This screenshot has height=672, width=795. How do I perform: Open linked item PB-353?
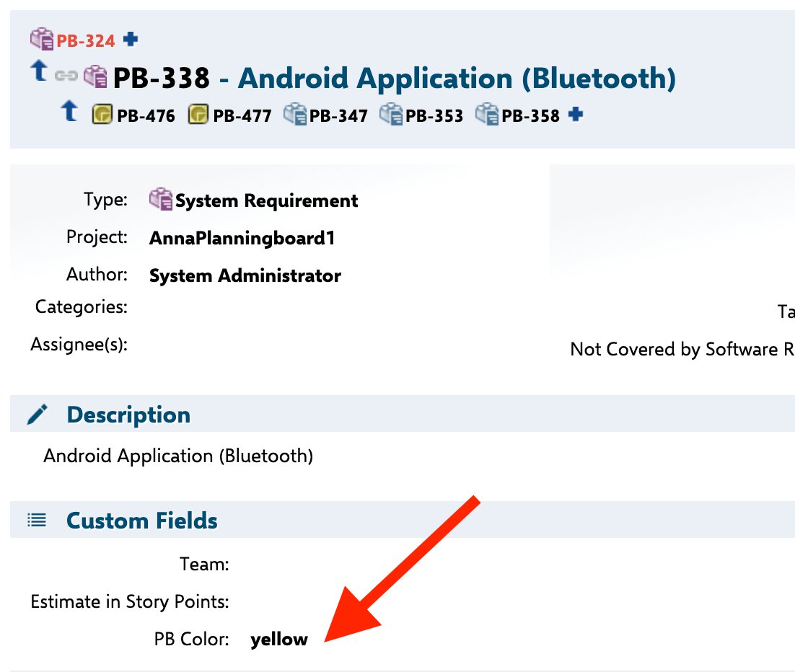[434, 115]
